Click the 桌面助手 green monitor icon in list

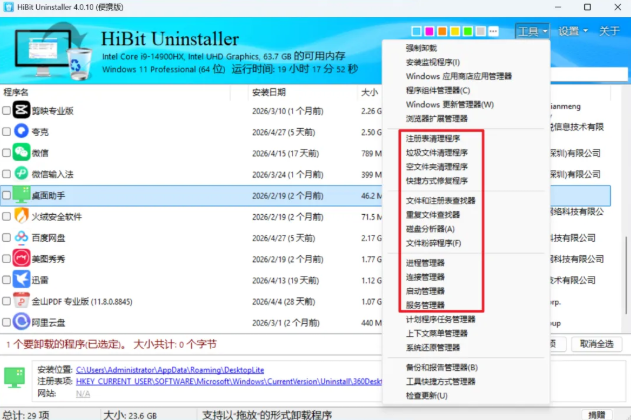click(21, 195)
